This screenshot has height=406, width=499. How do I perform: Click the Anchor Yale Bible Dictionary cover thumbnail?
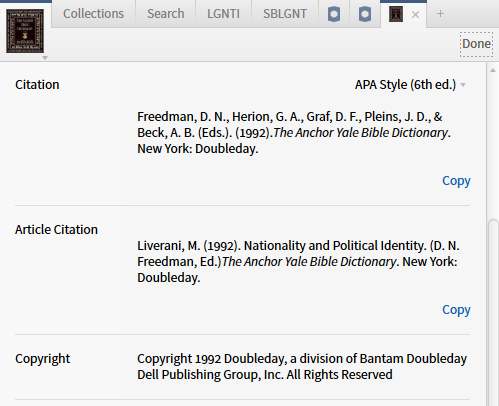tap(25, 31)
